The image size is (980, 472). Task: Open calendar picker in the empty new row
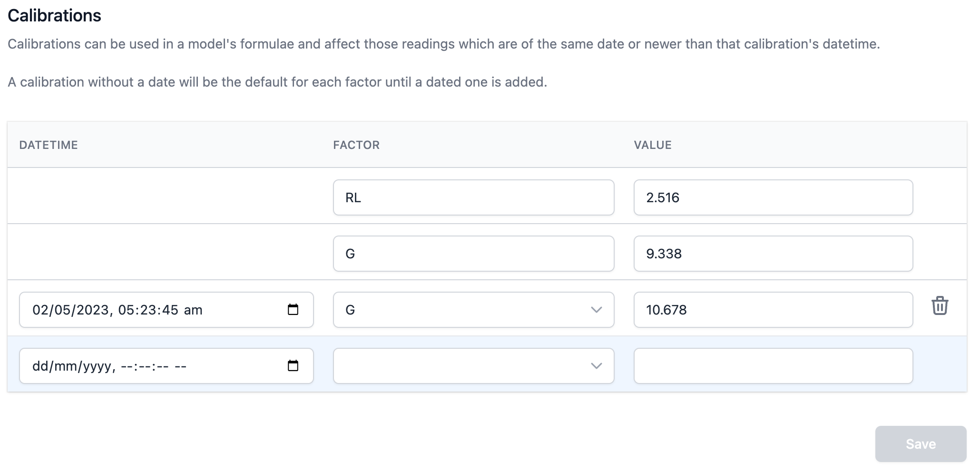click(293, 366)
